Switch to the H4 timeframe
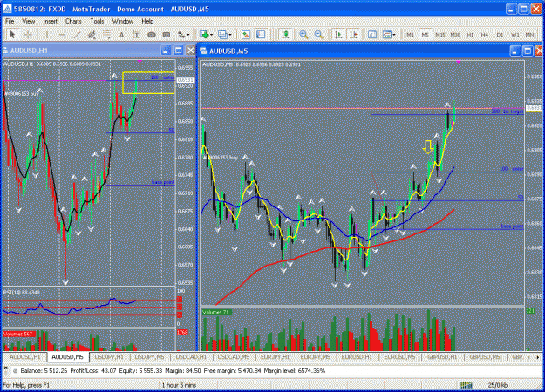This screenshot has height=392, width=545. click(x=485, y=35)
